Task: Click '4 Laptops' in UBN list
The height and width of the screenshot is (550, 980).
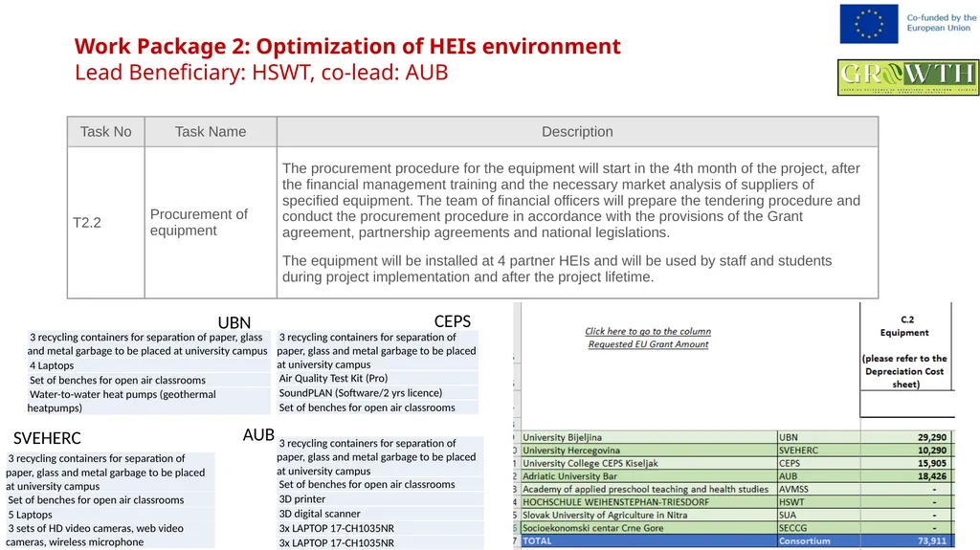Action: coord(148,365)
